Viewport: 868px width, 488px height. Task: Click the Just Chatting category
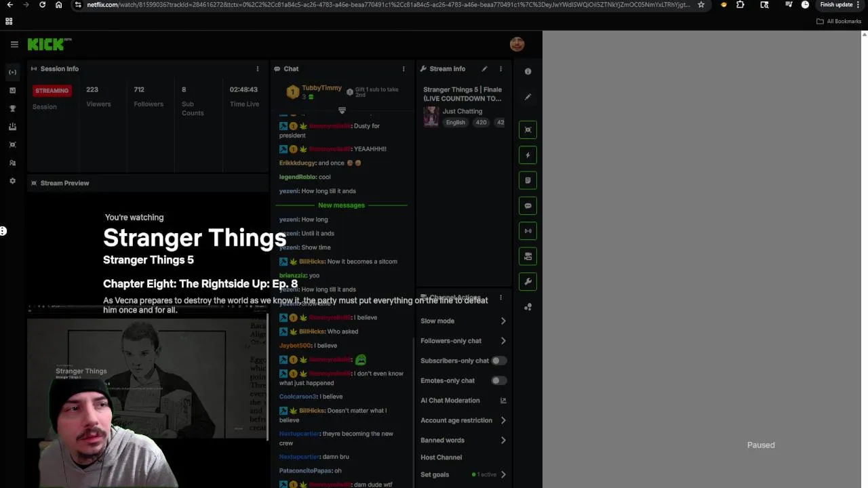(462, 111)
